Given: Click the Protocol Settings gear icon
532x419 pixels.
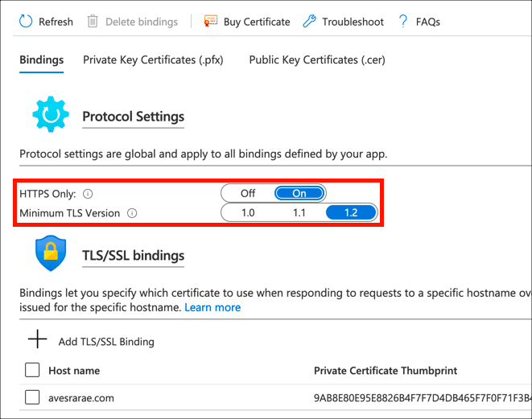Looking at the screenshot, I should (x=51, y=115).
